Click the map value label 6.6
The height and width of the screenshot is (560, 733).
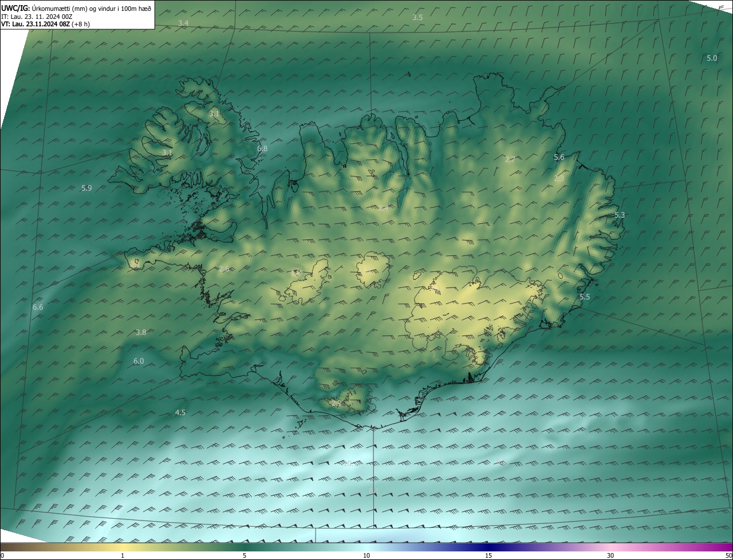click(x=38, y=307)
